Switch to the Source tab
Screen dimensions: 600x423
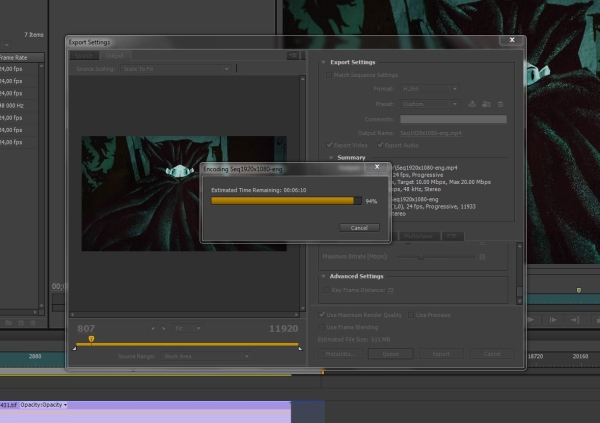[84, 56]
